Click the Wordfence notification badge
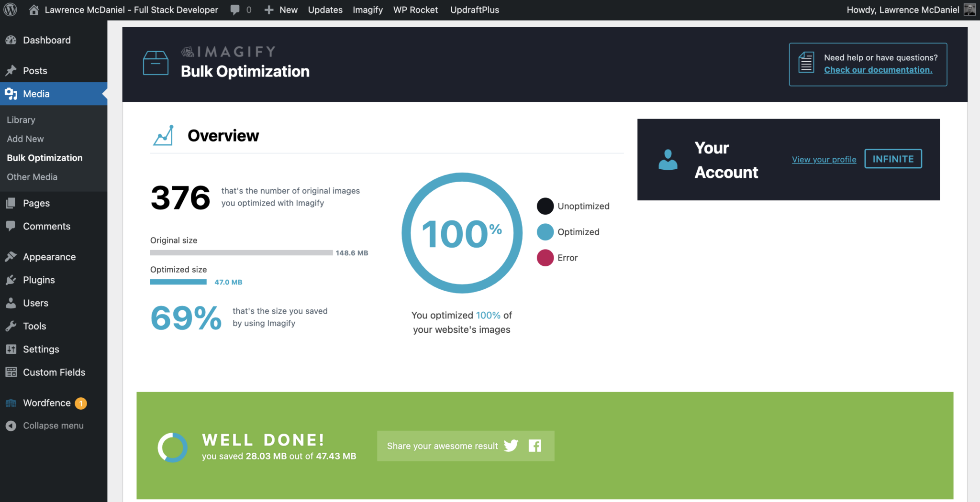Screen dimensions: 980x502 (81, 404)
